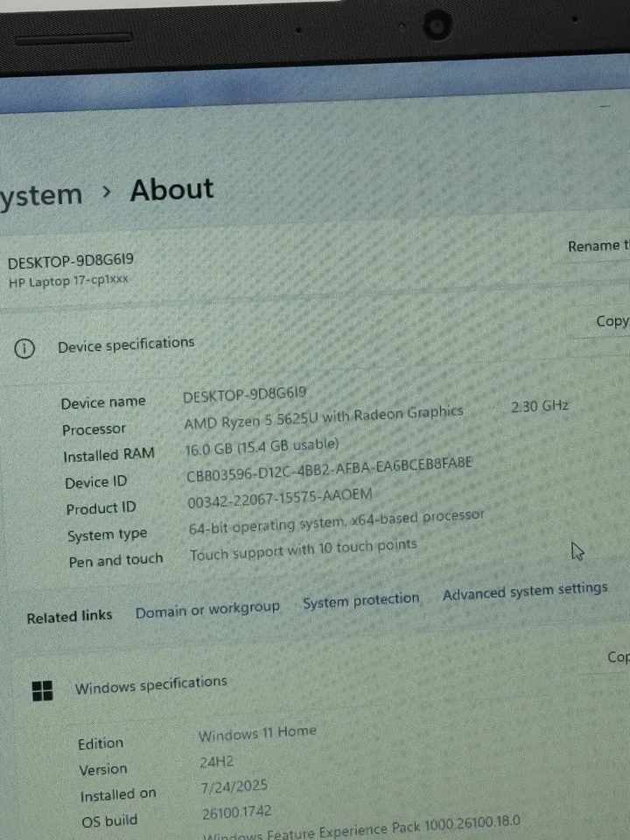This screenshot has width=630, height=840.
Task: Open Advanced system settings link
Action: click(x=525, y=591)
